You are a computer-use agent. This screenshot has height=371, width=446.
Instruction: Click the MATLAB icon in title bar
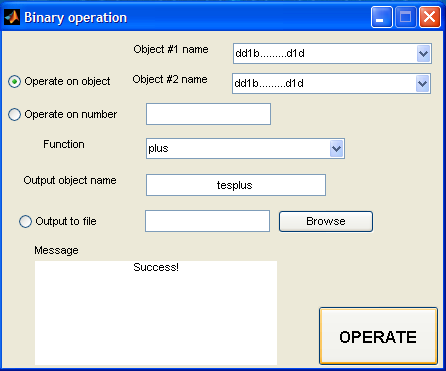coord(12,17)
